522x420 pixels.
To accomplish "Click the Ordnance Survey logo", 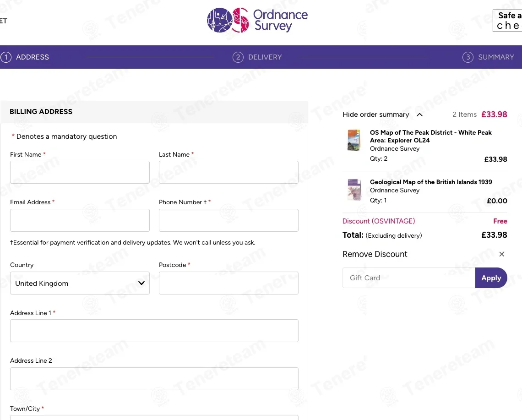I will [257, 21].
